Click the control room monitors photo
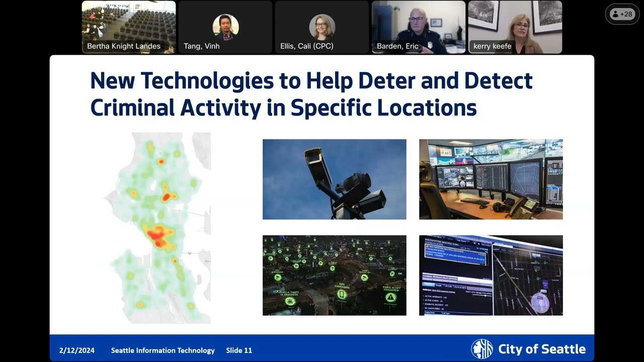Viewport: 644px width, 362px height. pyautogui.click(x=491, y=179)
